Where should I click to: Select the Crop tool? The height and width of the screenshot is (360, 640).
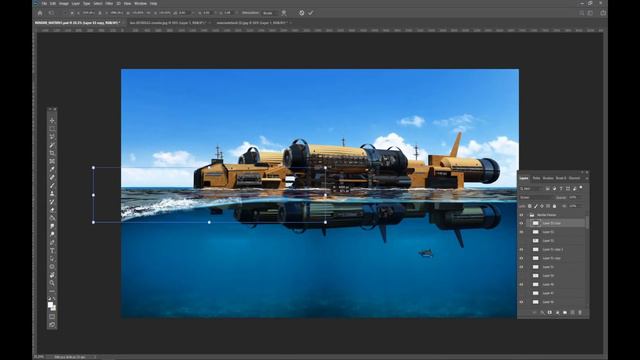[52, 153]
